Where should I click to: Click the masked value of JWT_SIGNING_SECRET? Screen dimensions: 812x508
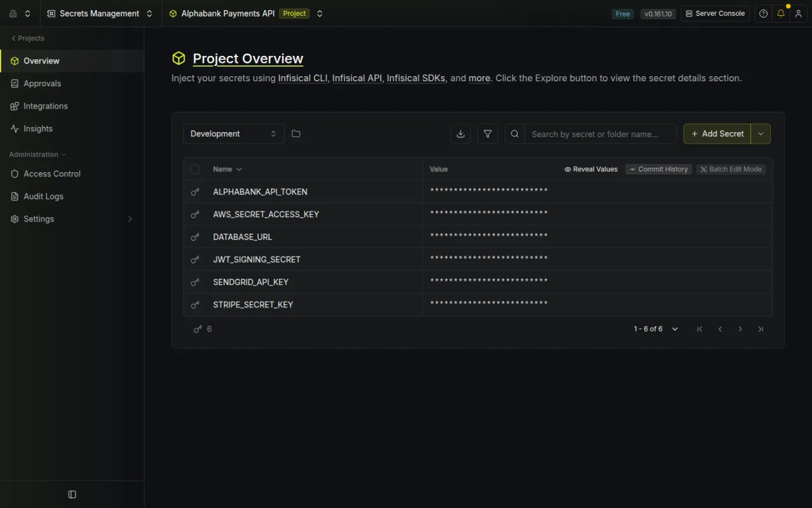(x=488, y=260)
